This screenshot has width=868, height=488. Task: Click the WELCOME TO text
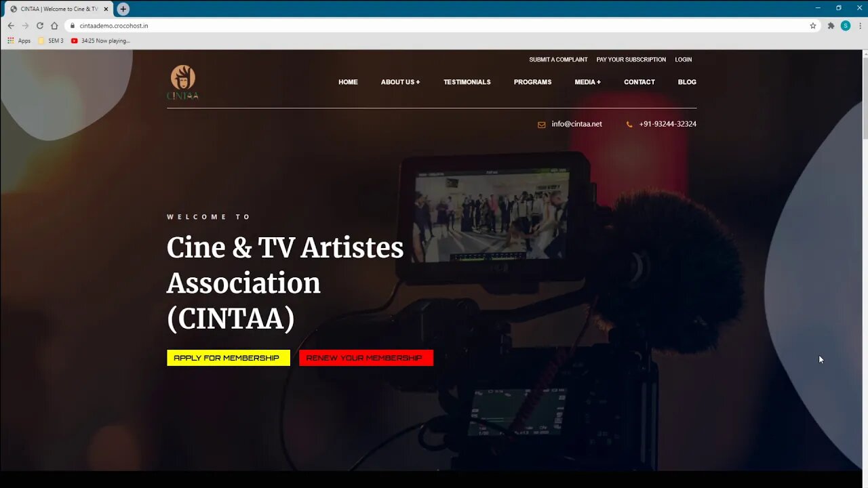pyautogui.click(x=209, y=217)
